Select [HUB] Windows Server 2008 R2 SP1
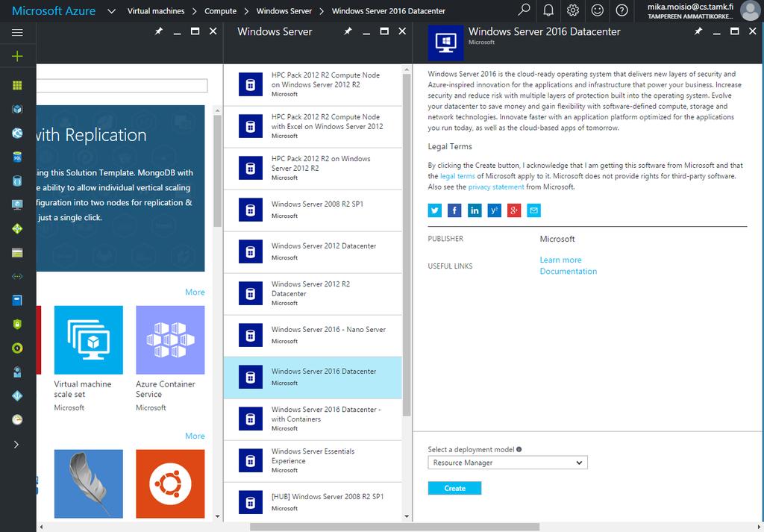Viewport: 764px width, 532px height. 313,502
